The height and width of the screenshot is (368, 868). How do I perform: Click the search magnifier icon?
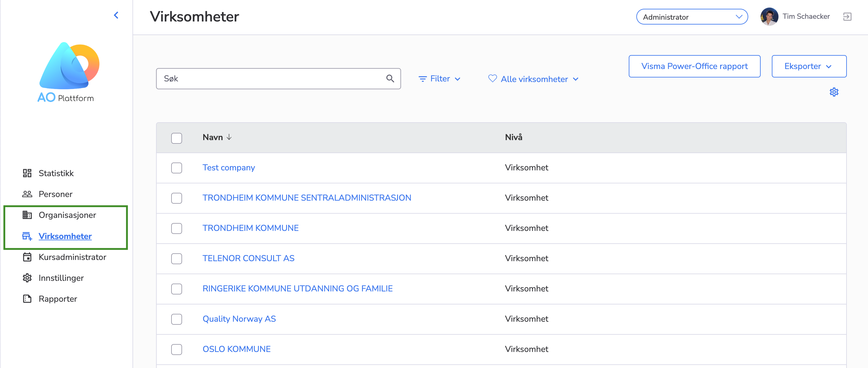[390, 79]
